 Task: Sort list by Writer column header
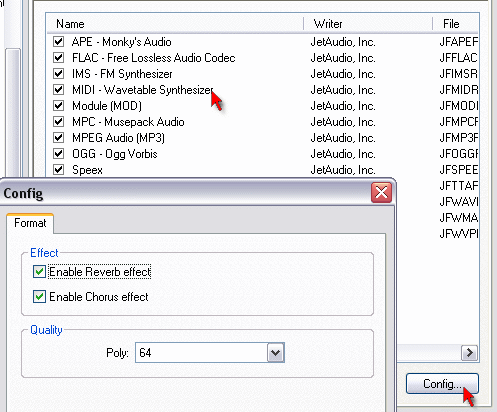368,24
